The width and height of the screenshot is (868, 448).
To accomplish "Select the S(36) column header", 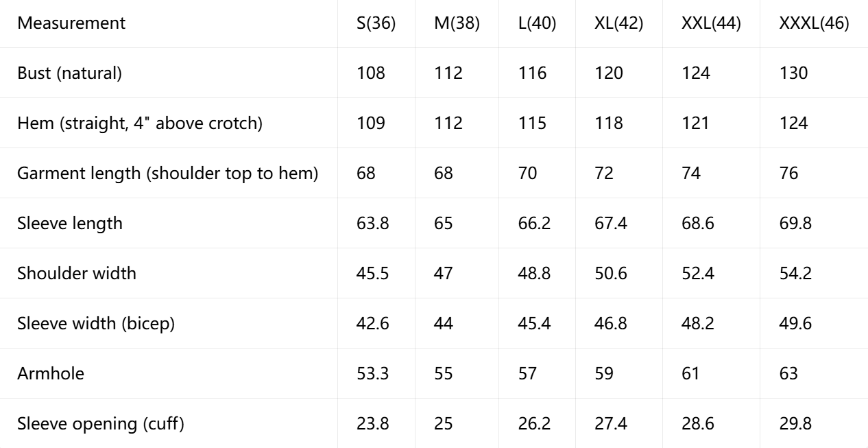I will 376,23.
